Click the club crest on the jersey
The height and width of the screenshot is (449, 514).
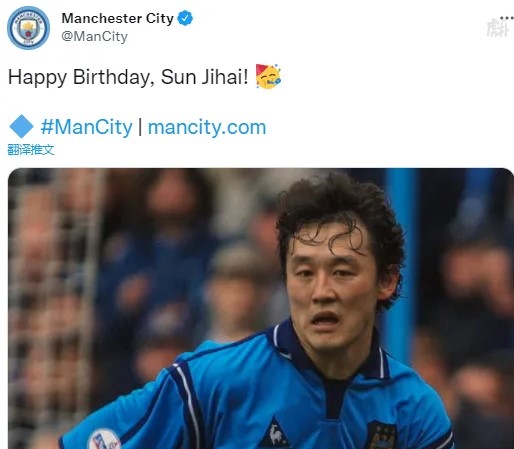[382, 435]
